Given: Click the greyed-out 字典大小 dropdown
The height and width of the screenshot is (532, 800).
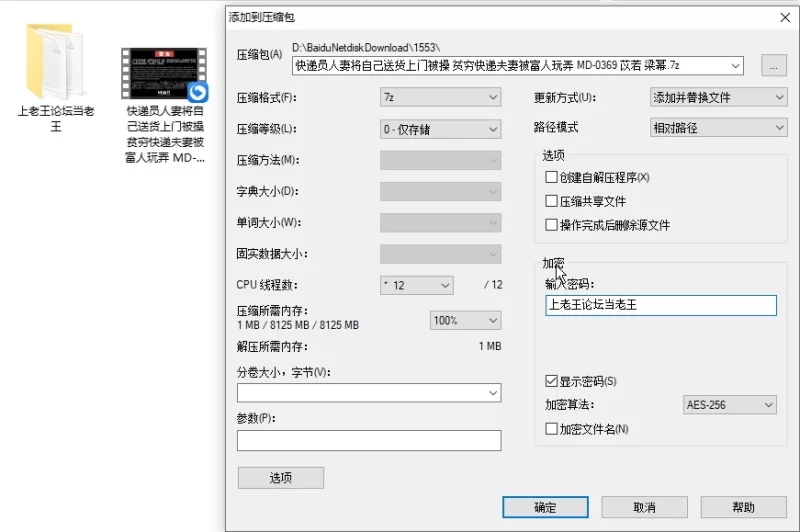Looking at the screenshot, I should click(440, 192).
